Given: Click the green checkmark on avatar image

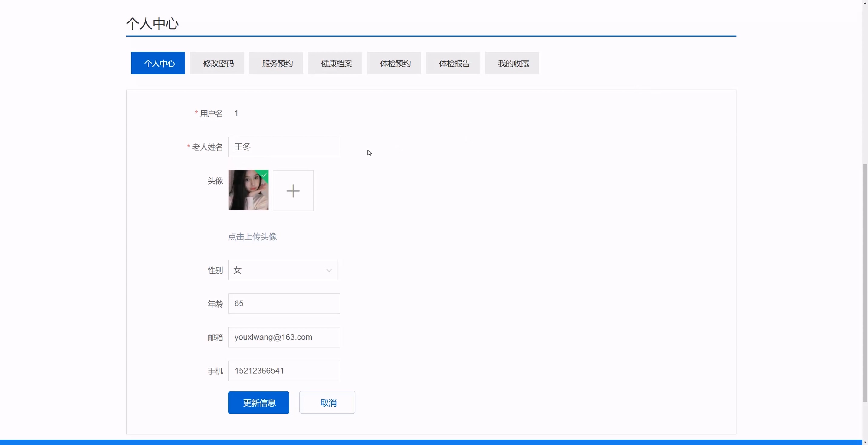Looking at the screenshot, I should click(x=265, y=175).
